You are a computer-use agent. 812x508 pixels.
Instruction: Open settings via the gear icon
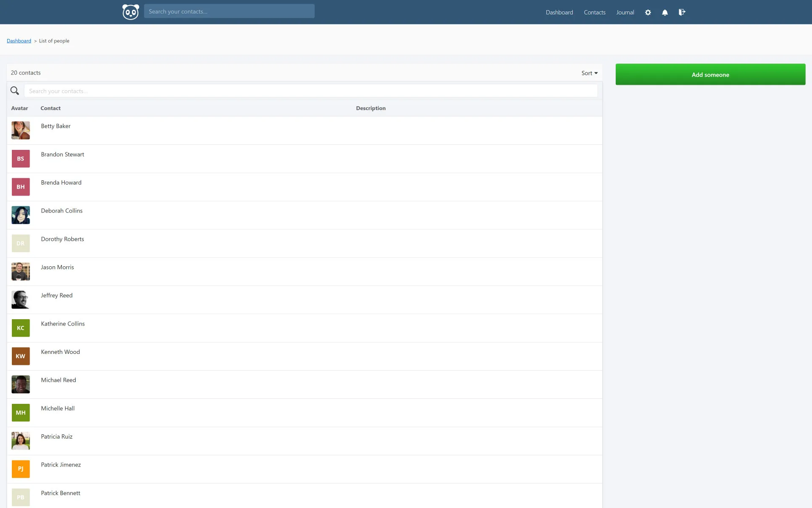648,12
